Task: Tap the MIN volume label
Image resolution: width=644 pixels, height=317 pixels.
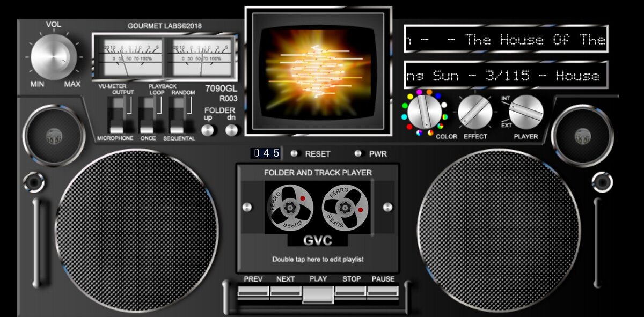Action: [x=37, y=84]
